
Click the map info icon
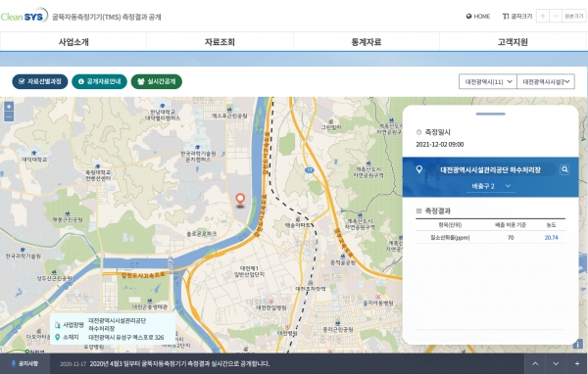tap(578, 344)
